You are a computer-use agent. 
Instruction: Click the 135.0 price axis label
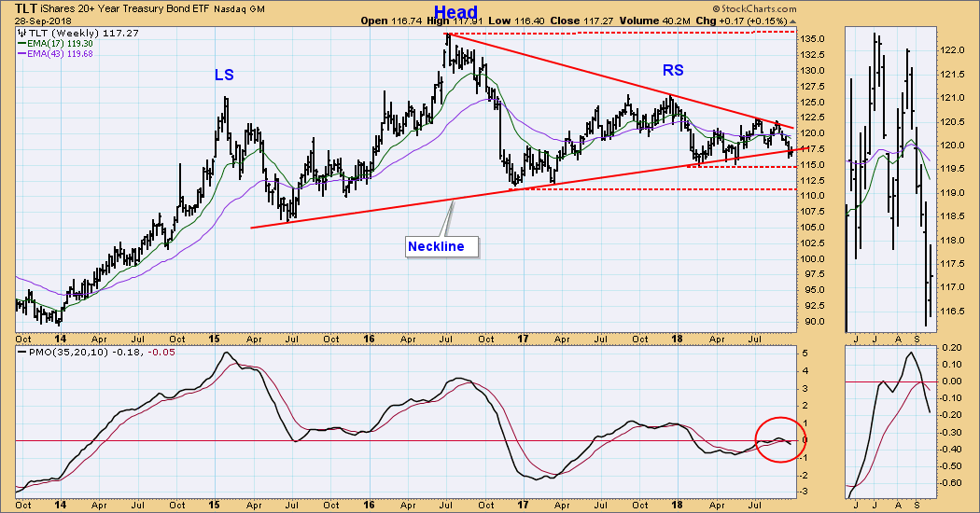[814, 39]
